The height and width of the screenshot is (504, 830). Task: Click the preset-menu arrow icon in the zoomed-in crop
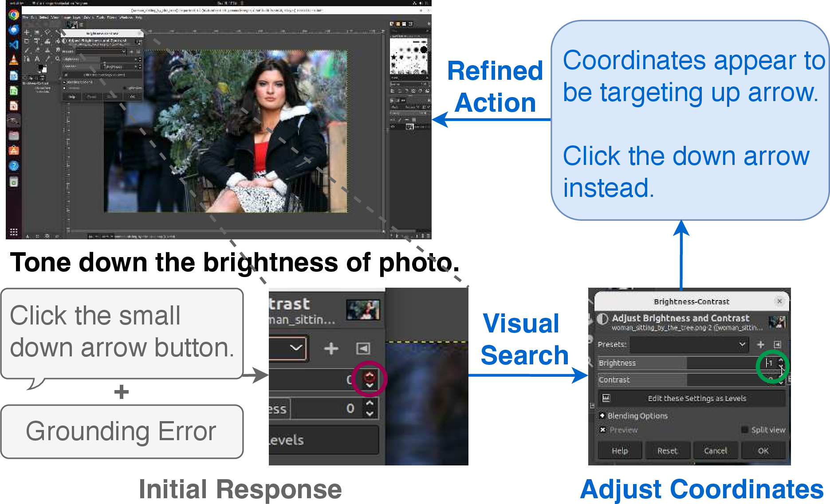coord(363,348)
